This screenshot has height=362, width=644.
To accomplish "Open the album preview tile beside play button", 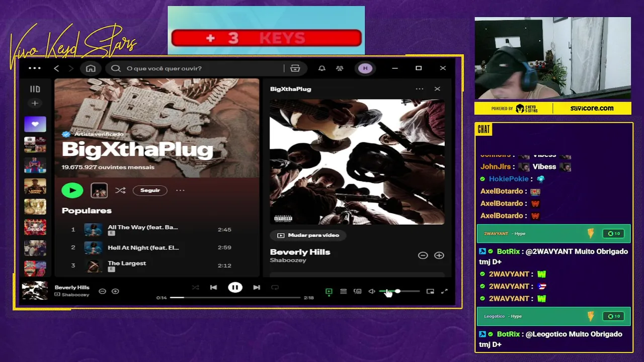I will pos(99,190).
